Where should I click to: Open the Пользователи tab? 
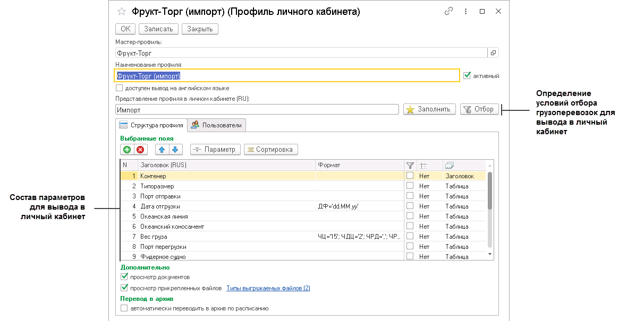click(x=216, y=125)
